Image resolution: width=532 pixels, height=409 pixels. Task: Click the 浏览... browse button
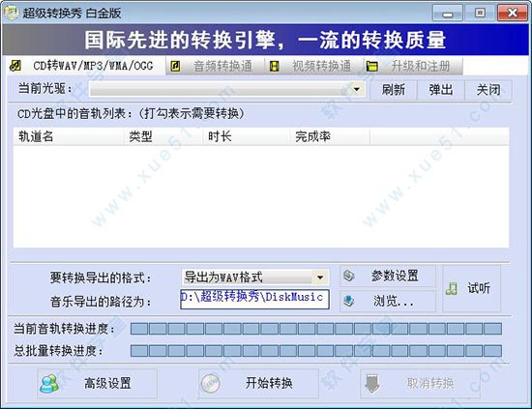(x=388, y=301)
